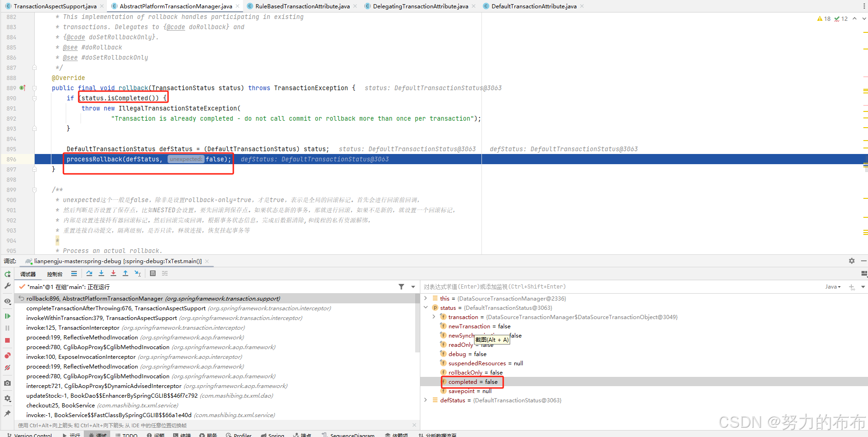Close the AbstractPlatformTransactionManager.java tab
Viewport: 868px width, 437px height.
tap(237, 6)
